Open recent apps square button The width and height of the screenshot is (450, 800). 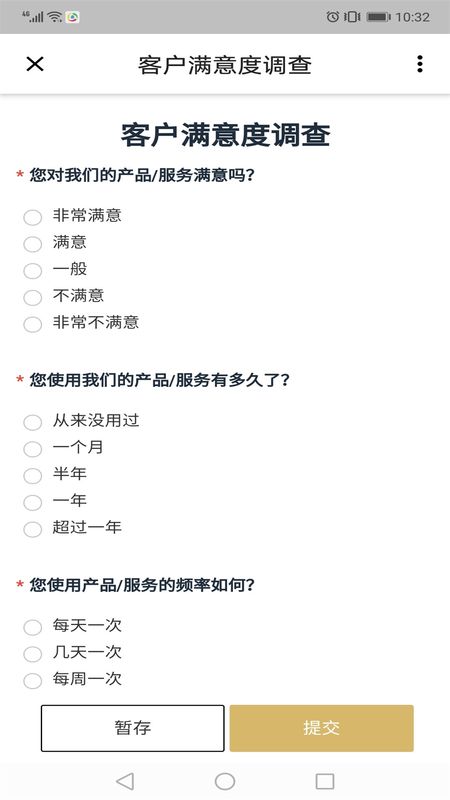coord(324,781)
